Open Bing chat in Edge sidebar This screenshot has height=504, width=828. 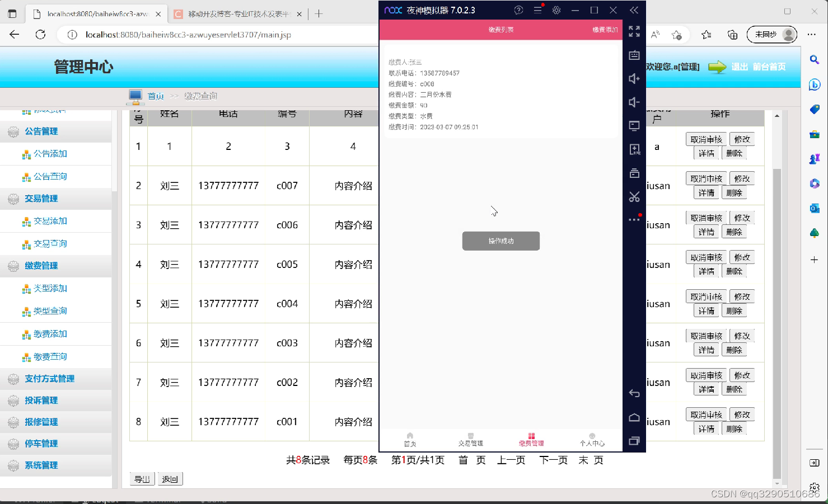pyautogui.click(x=814, y=84)
